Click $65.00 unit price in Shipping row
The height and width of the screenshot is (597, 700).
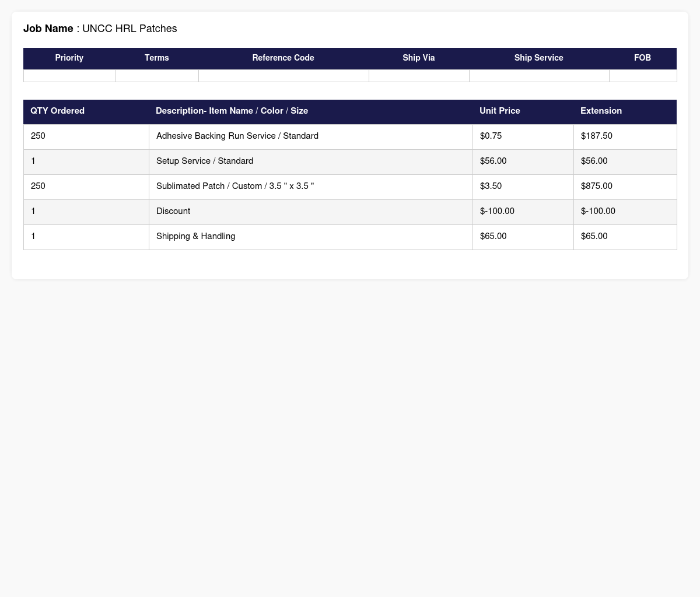[x=493, y=236]
